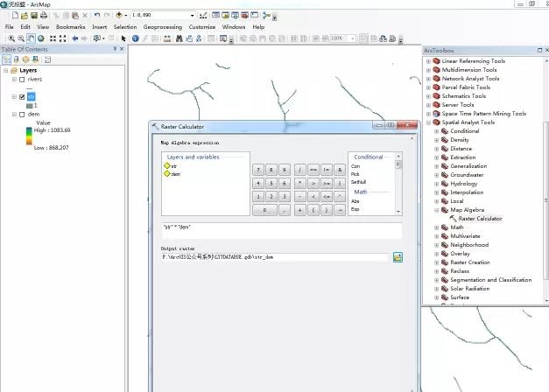
Task: Click the Add Data icon
Action: (x=119, y=15)
